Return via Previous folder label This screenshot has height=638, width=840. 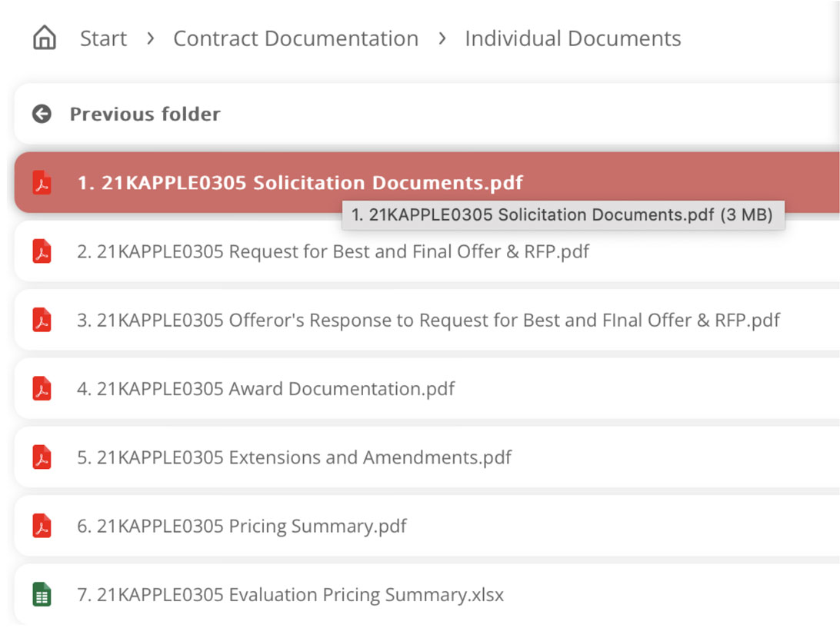(145, 114)
